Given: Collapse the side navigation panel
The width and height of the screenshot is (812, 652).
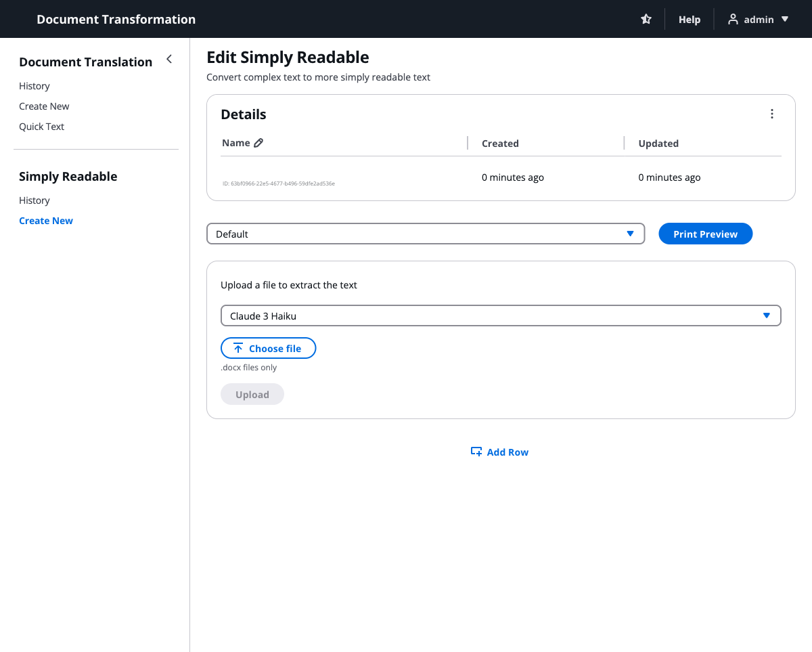Looking at the screenshot, I should pos(169,60).
